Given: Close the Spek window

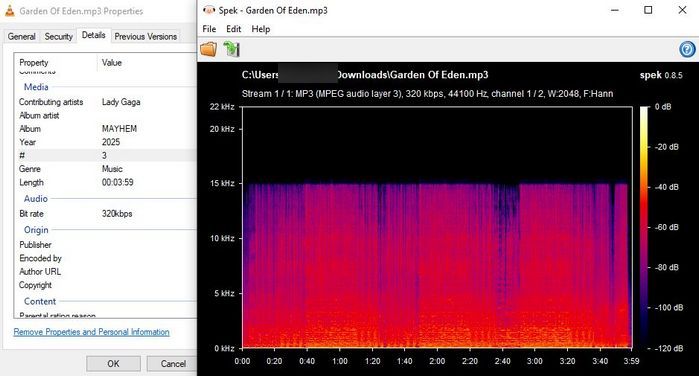Looking at the screenshot, I should (682, 10).
